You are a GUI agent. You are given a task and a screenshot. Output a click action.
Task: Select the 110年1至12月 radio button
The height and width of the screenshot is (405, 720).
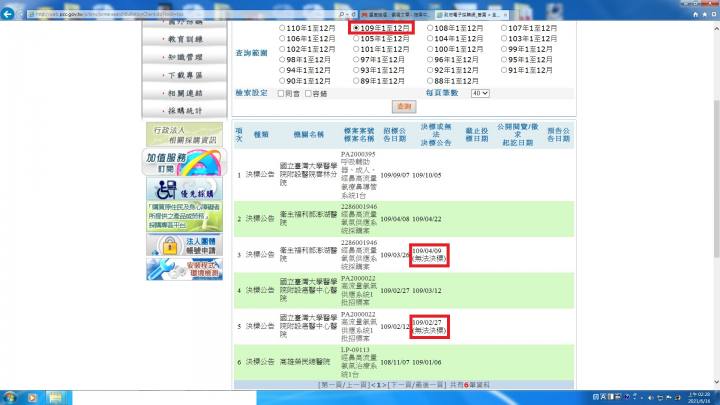pyautogui.click(x=283, y=29)
